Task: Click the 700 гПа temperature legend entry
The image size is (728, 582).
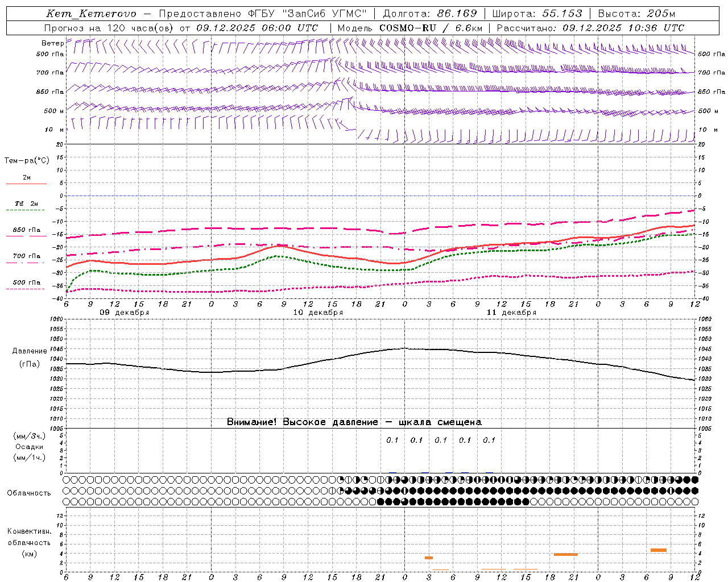Action: point(27,256)
